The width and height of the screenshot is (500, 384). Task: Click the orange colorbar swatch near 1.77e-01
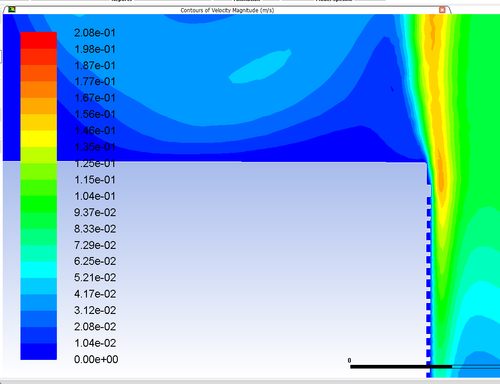point(39,90)
